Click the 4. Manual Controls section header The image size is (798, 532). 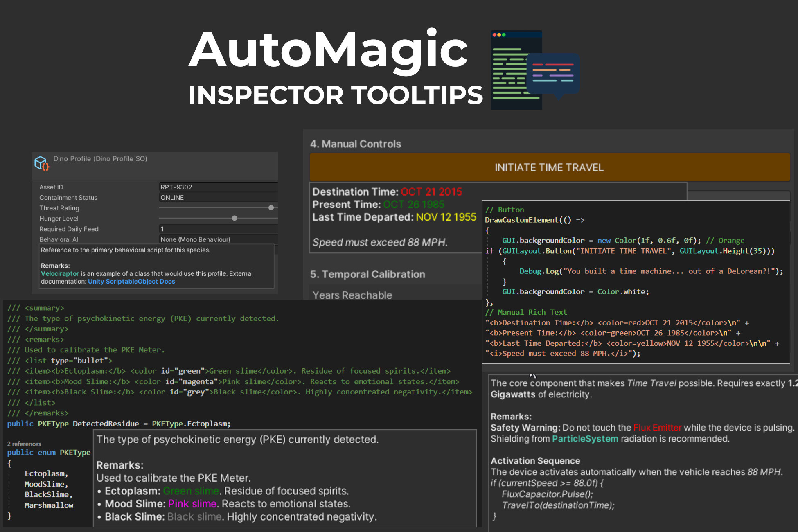point(355,144)
